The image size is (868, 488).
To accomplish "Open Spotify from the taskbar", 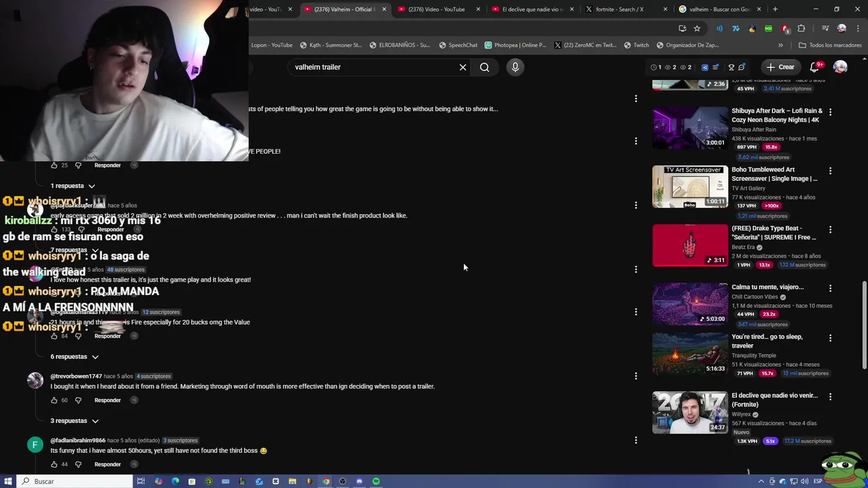I will (376, 481).
